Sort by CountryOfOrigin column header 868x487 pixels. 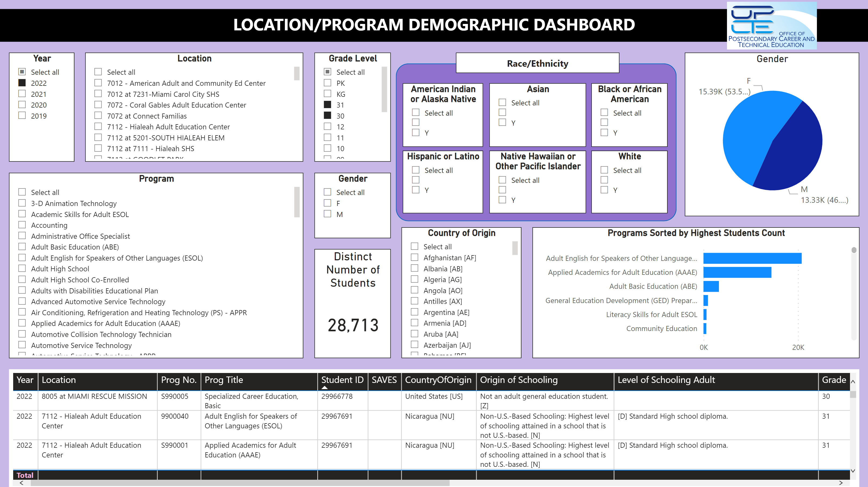tap(439, 380)
